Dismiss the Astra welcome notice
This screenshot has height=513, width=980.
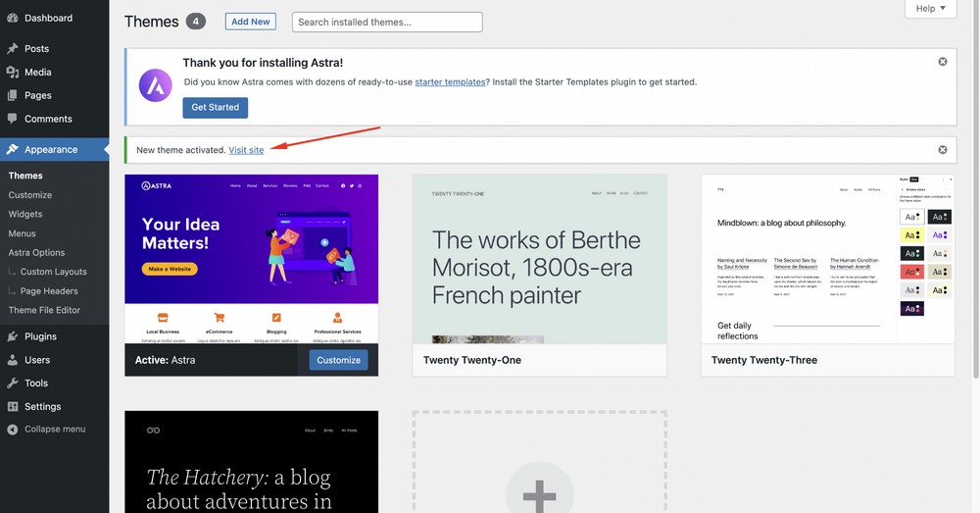(943, 62)
